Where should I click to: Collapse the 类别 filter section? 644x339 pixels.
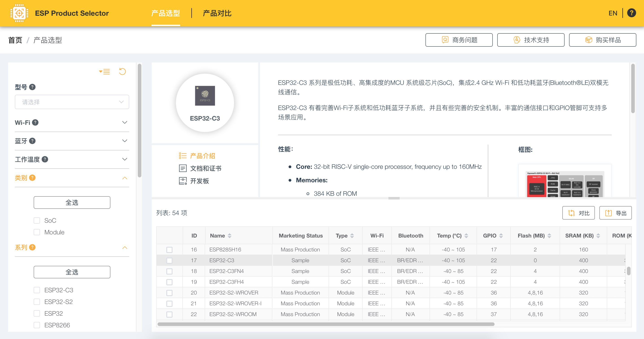point(125,178)
